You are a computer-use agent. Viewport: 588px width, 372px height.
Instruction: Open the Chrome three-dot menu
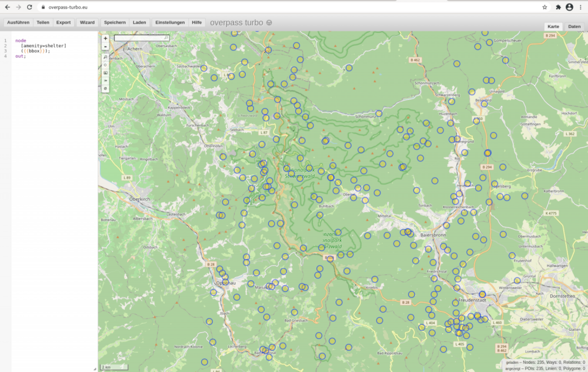pos(580,7)
